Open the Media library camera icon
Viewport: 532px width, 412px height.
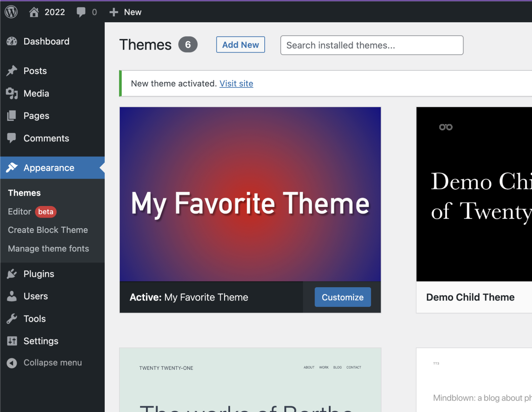[x=12, y=93]
